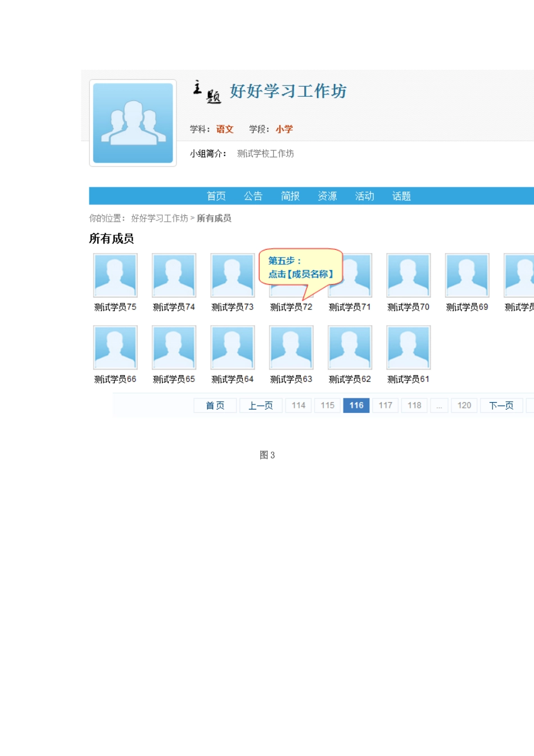Click the workshop group avatar image
534x756 pixels.
[x=133, y=123]
